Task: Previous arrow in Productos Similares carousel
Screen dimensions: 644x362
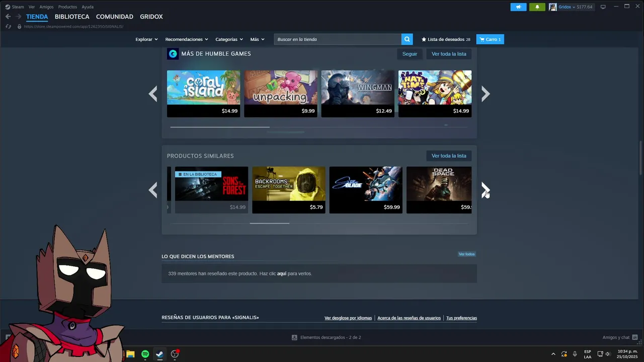Action: click(153, 190)
